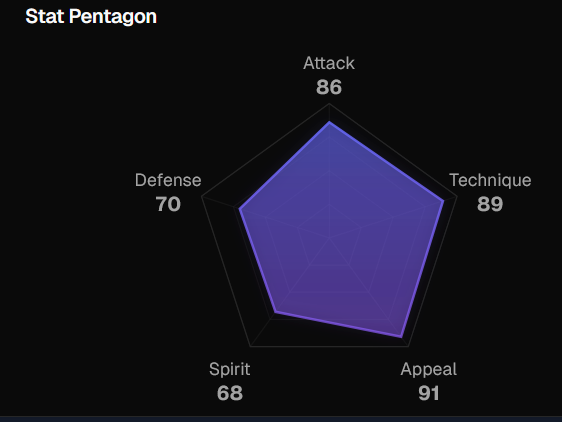Click the outer pentagon's bottom-left Spirit corner
This screenshot has width=562, height=422.
point(251,346)
